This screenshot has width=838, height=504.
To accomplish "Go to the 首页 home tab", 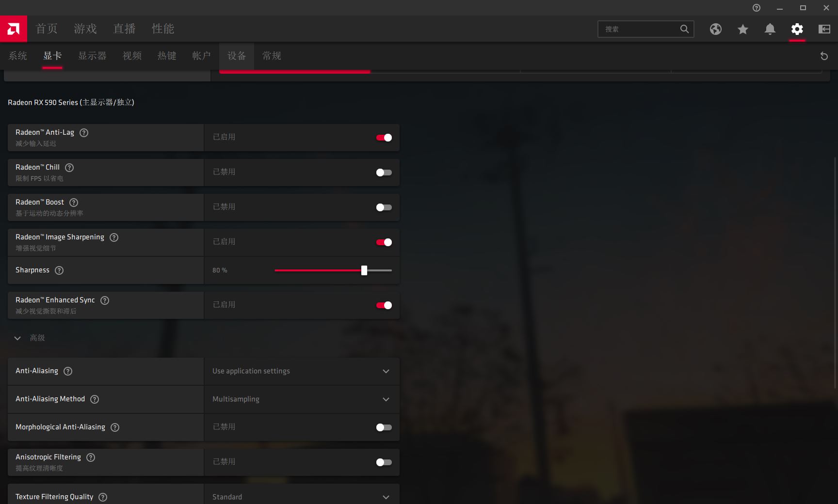I will (x=47, y=29).
